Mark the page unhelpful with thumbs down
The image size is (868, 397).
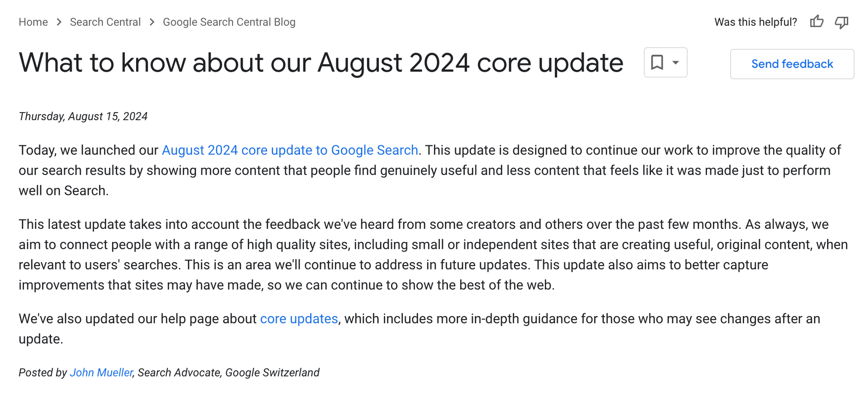coord(842,22)
